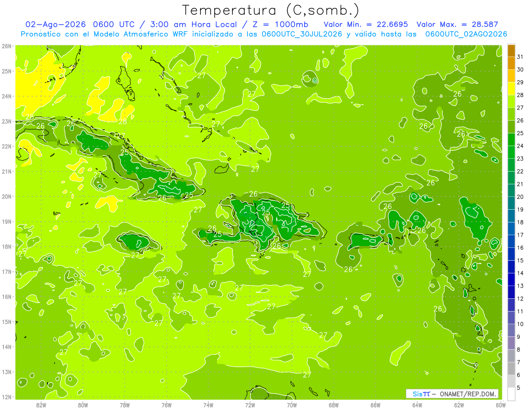This screenshot has width=532, height=411.
Task: Click the color bar label 31
Action: tap(520, 57)
